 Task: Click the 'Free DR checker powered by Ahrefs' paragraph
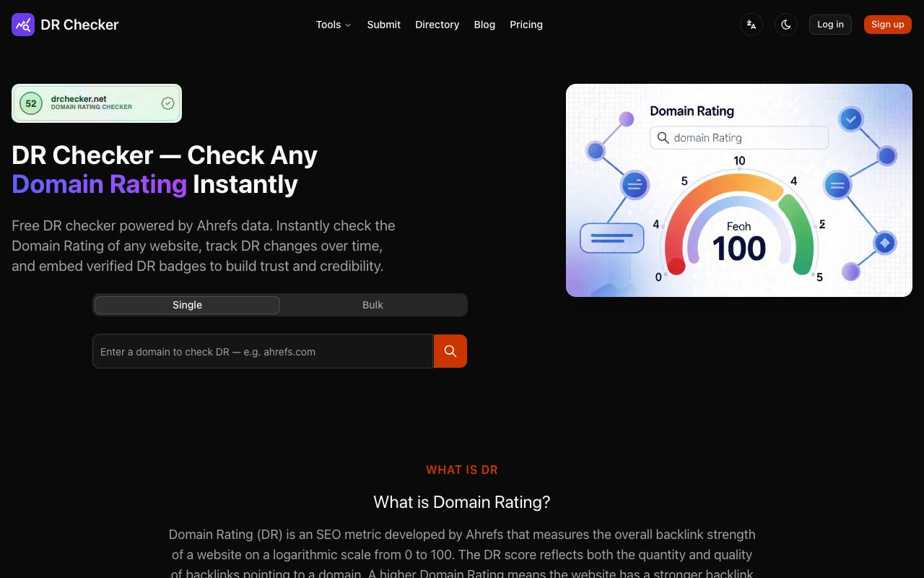204,246
